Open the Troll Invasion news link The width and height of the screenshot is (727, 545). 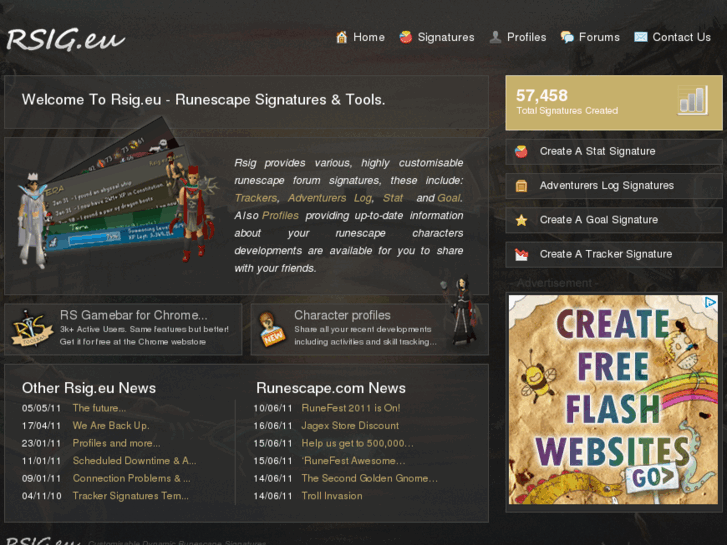tap(332, 496)
